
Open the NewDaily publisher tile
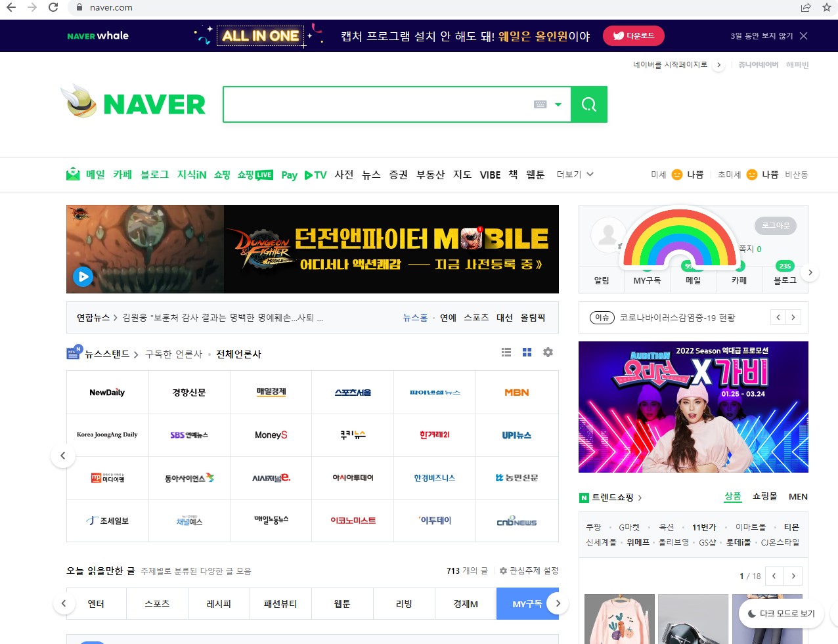click(107, 392)
